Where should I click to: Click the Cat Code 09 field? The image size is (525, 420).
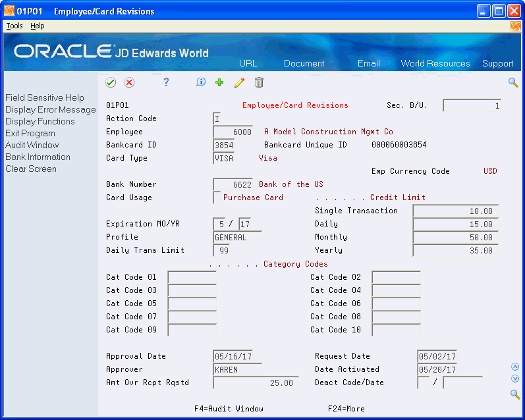click(192, 330)
